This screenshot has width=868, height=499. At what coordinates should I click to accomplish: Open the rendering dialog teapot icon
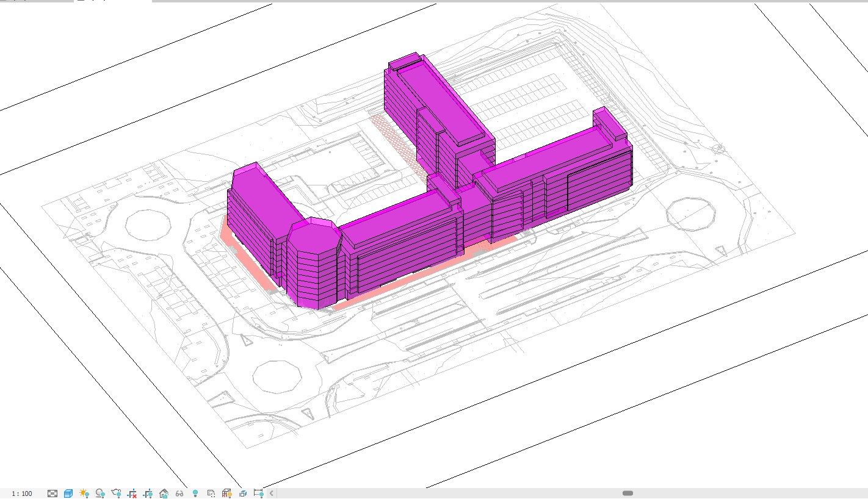click(116, 494)
